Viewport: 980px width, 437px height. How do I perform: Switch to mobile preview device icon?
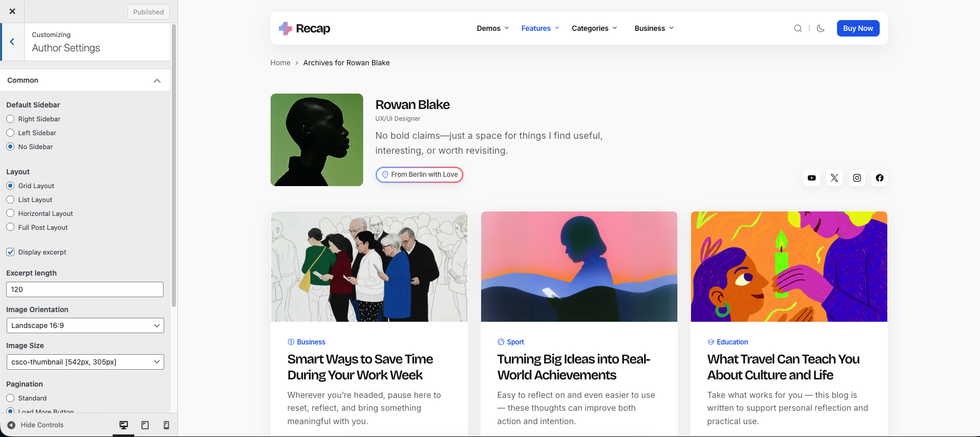[166, 425]
